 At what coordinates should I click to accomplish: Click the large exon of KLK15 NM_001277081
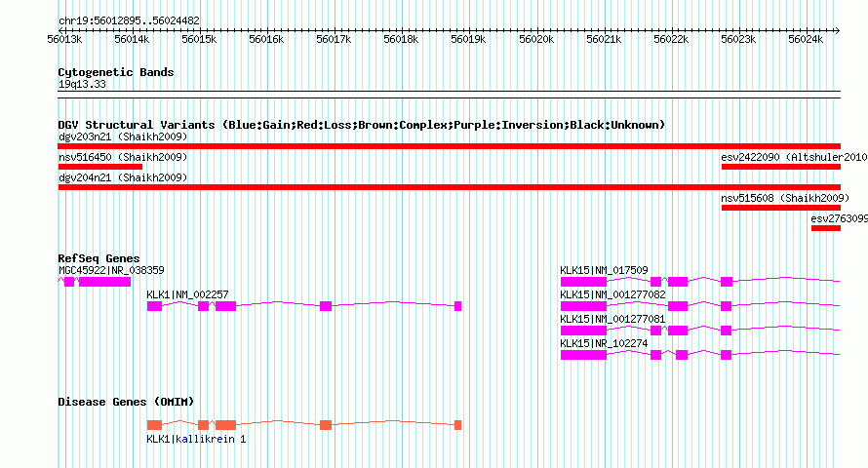(x=583, y=331)
